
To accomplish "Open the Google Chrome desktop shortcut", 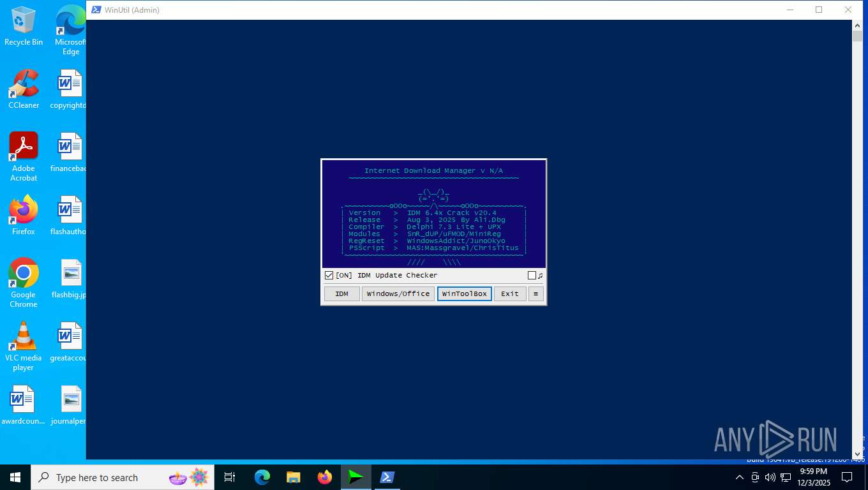I will pos(24,283).
